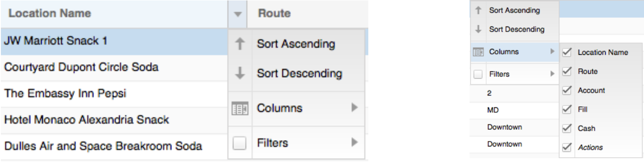Click the down-arrow icon in the right menu
The height and width of the screenshot is (168, 644).
click(x=478, y=30)
